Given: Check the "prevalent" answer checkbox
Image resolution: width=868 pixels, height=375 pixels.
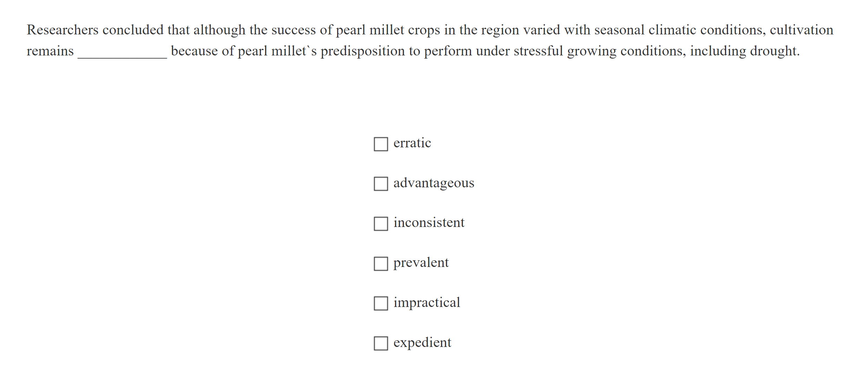Looking at the screenshot, I should 380,264.
